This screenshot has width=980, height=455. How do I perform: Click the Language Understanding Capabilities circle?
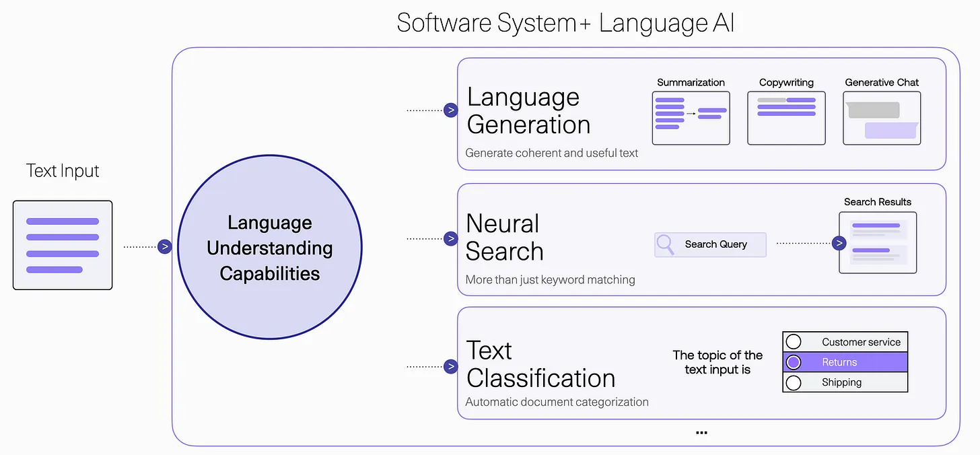tap(269, 248)
